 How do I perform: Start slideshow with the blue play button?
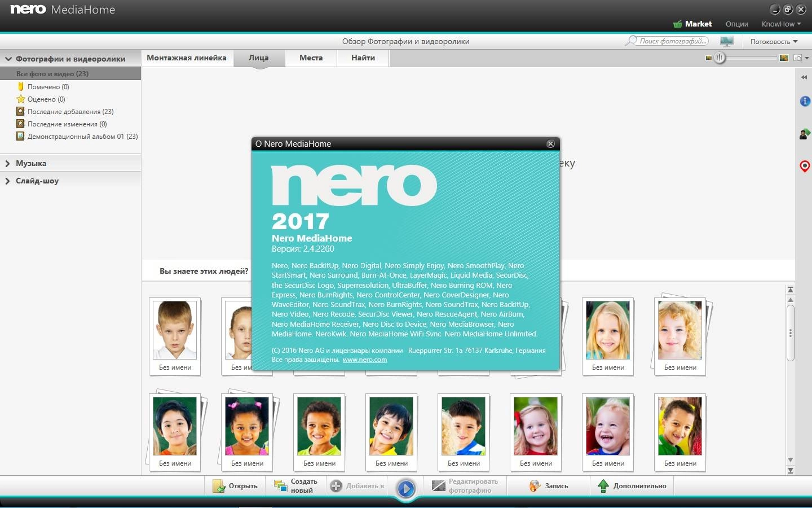click(x=405, y=488)
